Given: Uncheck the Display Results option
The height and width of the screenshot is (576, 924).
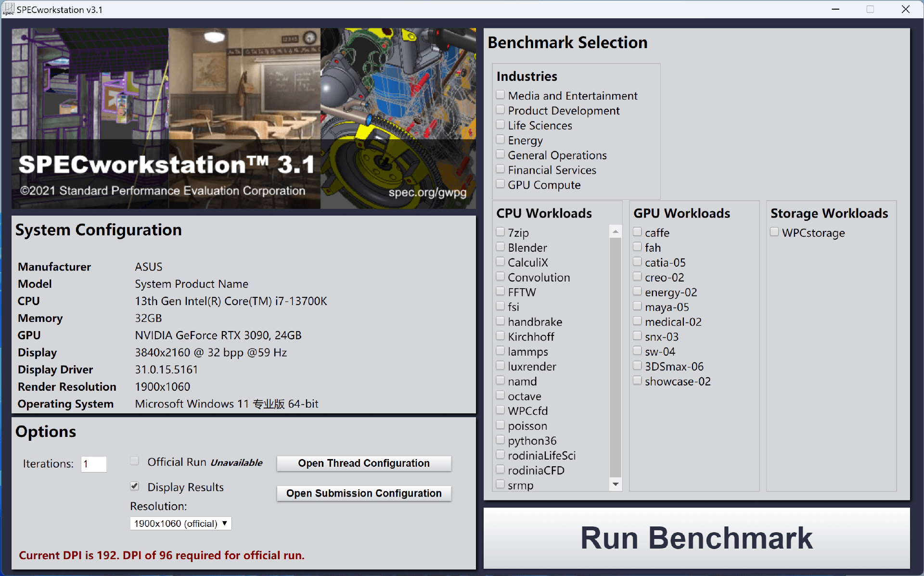Looking at the screenshot, I should point(135,486).
